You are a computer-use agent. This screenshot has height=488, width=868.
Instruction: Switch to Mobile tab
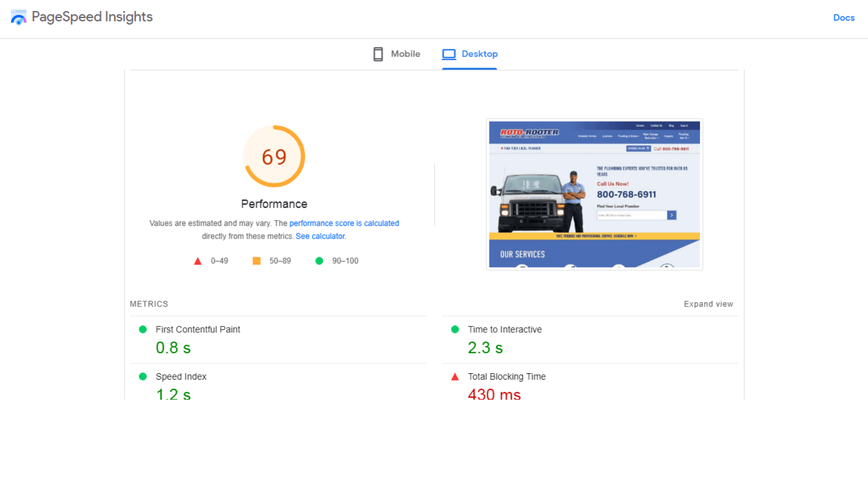pyautogui.click(x=396, y=53)
